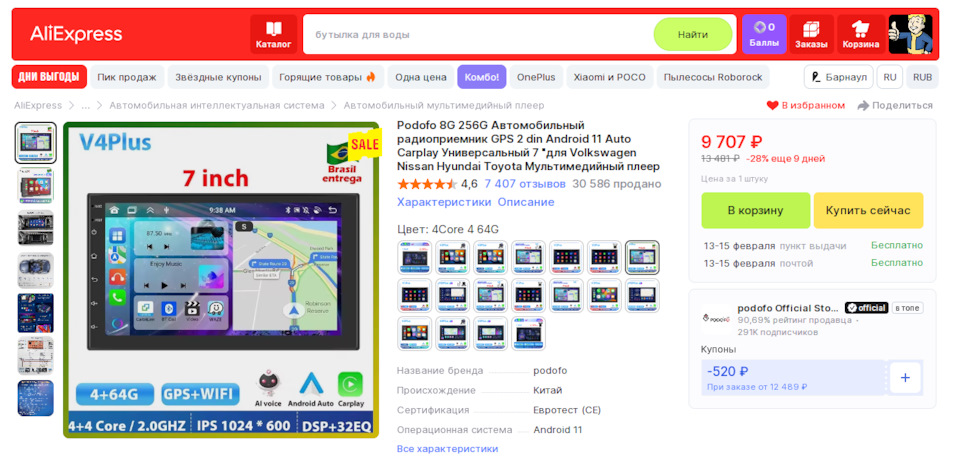This screenshot has height=462, width=960.
Task: Share product with Поделиться arrow
Action: coord(895,105)
